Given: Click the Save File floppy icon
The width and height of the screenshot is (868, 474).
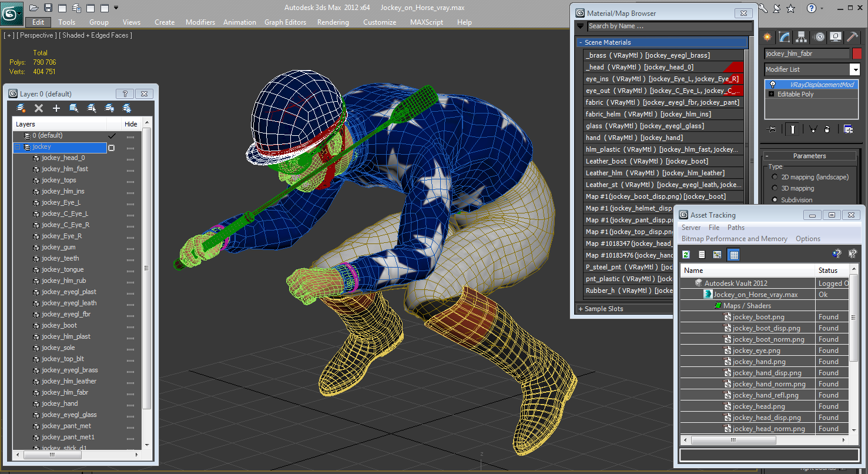Looking at the screenshot, I should point(48,8).
